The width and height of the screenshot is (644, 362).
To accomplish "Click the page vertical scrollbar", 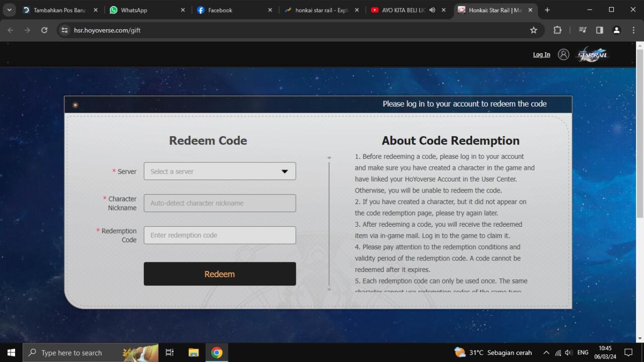I will click(640, 133).
